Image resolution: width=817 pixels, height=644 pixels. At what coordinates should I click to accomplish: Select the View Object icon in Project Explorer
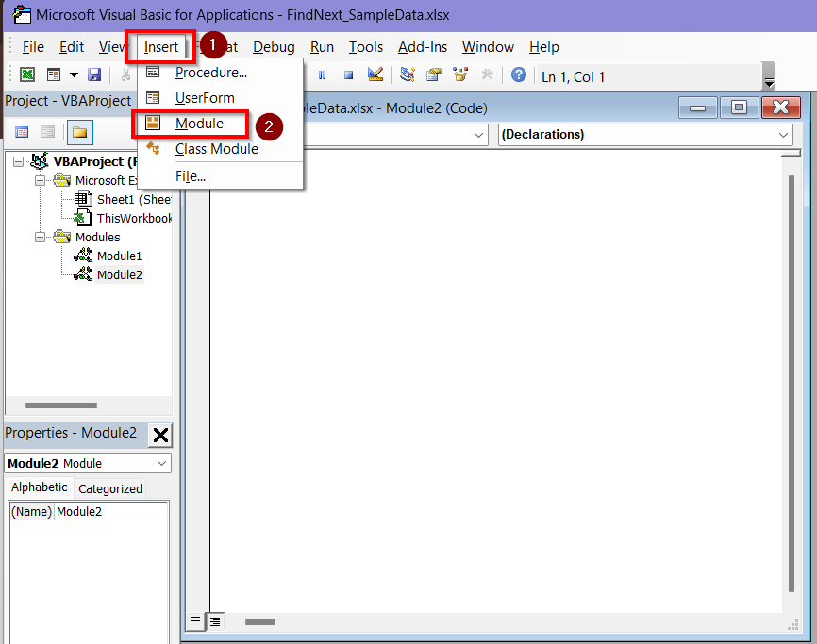point(47,132)
